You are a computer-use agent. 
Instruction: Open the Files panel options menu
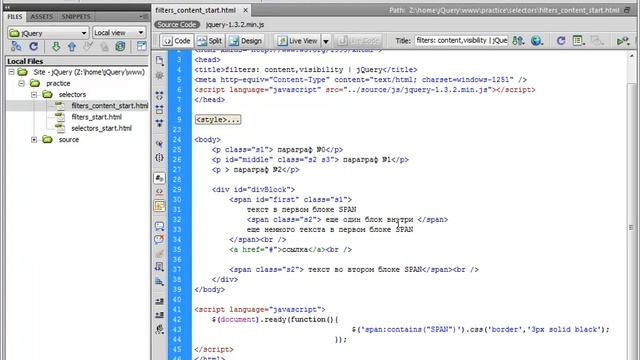tap(144, 16)
